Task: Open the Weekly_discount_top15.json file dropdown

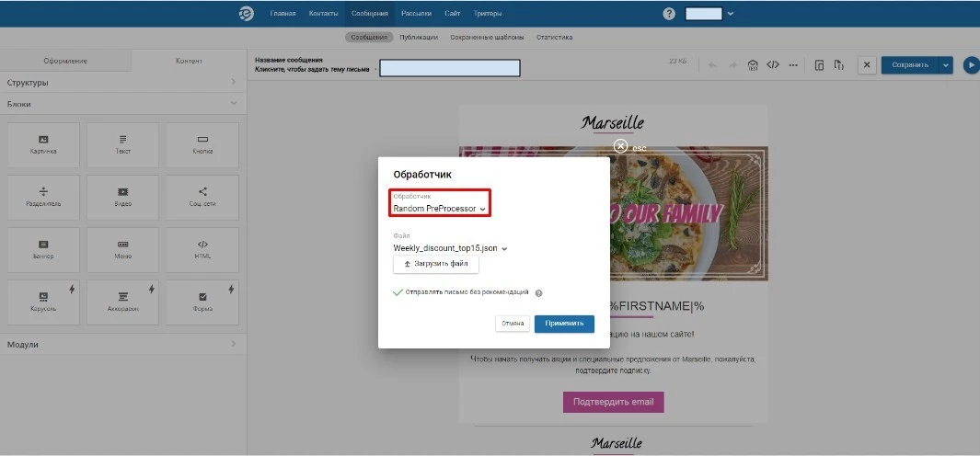Action: (x=450, y=248)
